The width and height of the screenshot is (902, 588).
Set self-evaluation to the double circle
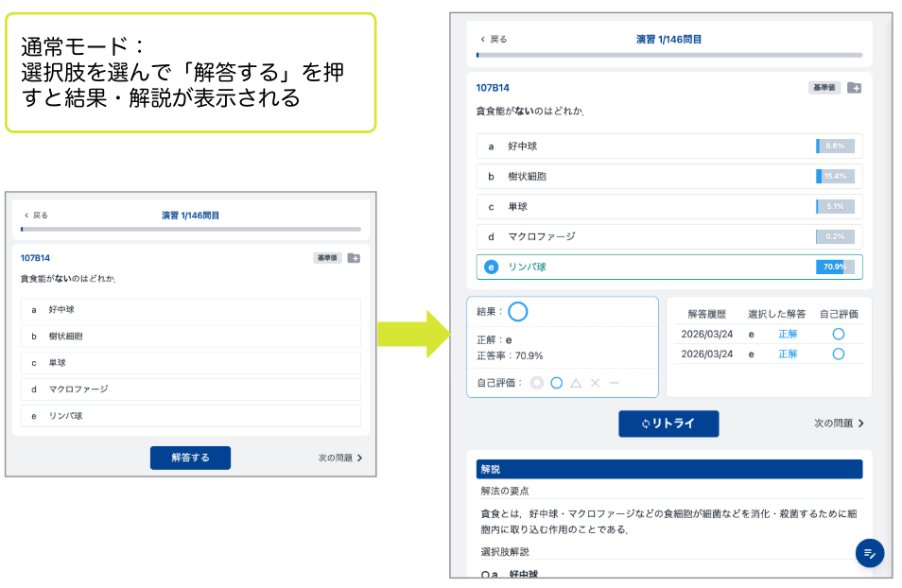pos(537,383)
